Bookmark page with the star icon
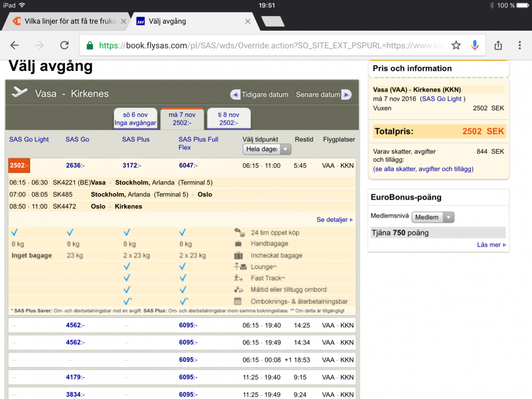The image size is (532, 399). [456, 45]
